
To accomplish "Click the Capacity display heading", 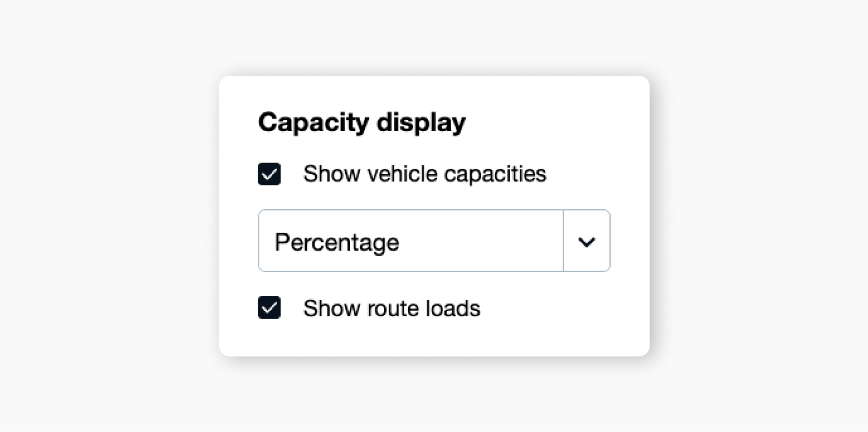I will click(x=362, y=122).
